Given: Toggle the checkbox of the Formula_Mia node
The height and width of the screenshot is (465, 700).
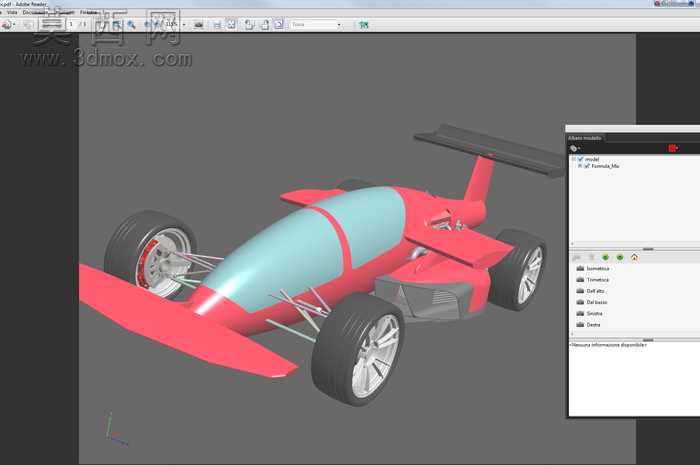Looking at the screenshot, I should pyautogui.click(x=587, y=166).
